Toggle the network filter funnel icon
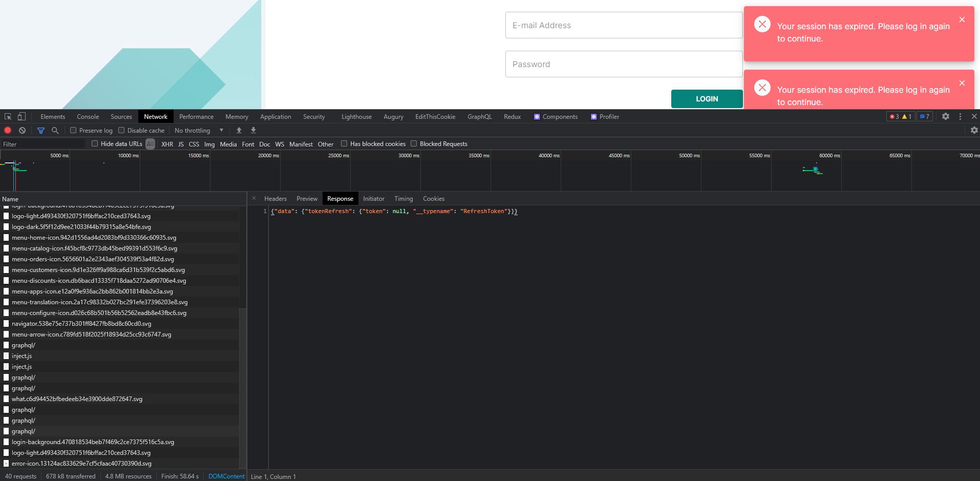Screen dimensions: 980x481 [41, 131]
